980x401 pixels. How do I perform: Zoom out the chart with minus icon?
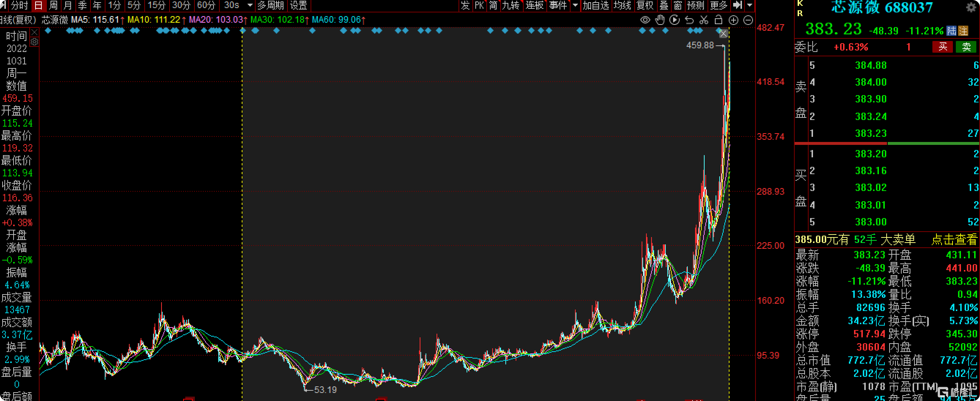[x=748, y=20]
